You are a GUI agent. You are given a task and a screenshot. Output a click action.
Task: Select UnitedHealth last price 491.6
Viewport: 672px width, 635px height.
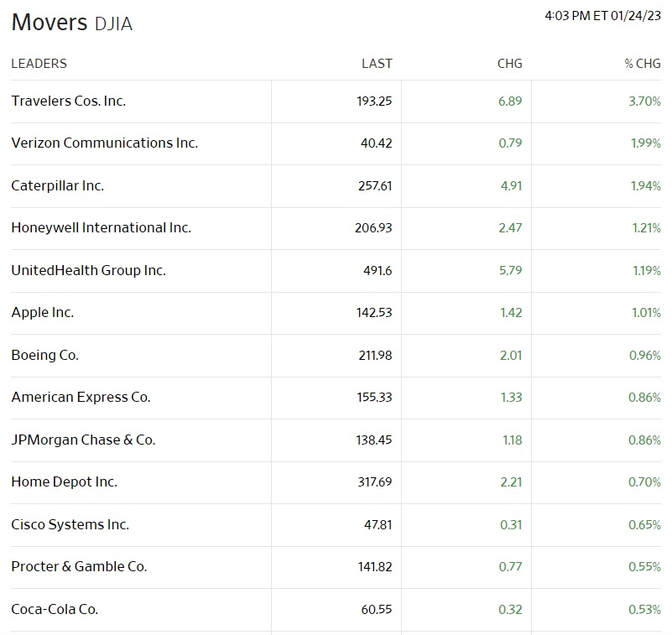pyautogui.click(x=378, y=271)
